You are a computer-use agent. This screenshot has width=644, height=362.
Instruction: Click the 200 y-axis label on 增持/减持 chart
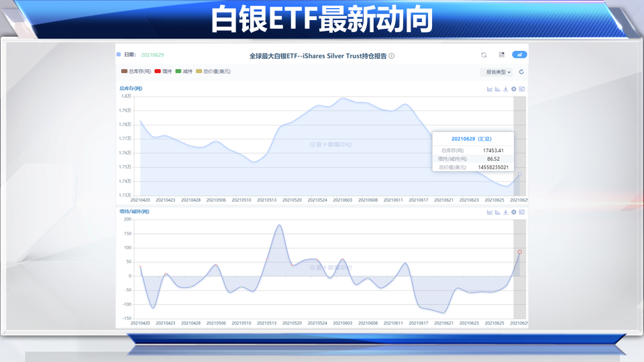coord(127,219)
